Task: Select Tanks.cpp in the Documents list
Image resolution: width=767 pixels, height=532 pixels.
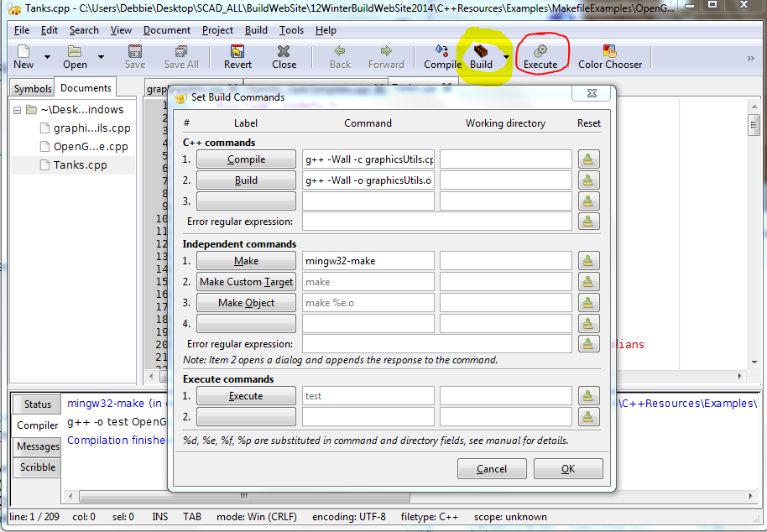Action: click(x=80, y=164)
